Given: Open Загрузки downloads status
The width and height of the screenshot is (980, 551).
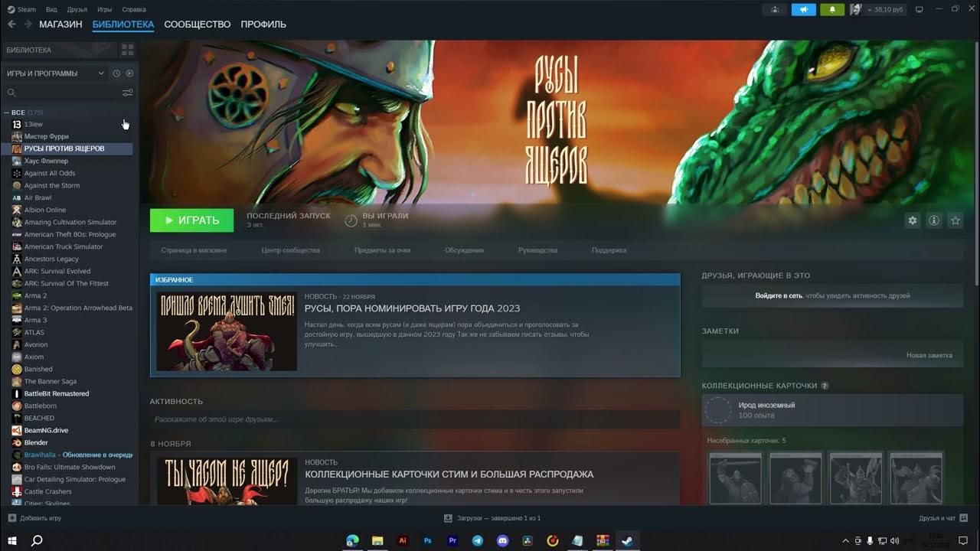Looking at the screenshot, I should (x=492, y=518).
